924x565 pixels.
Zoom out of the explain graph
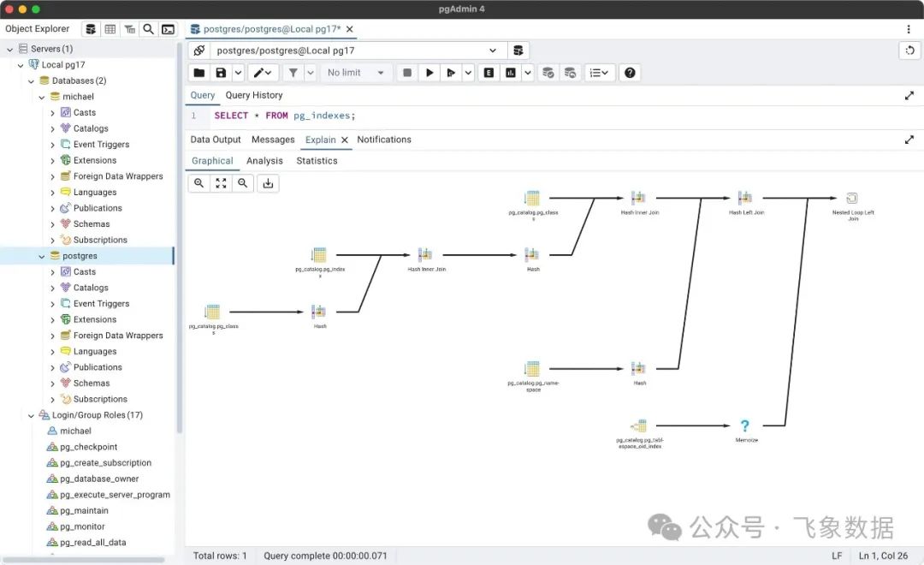coord(243,183)
